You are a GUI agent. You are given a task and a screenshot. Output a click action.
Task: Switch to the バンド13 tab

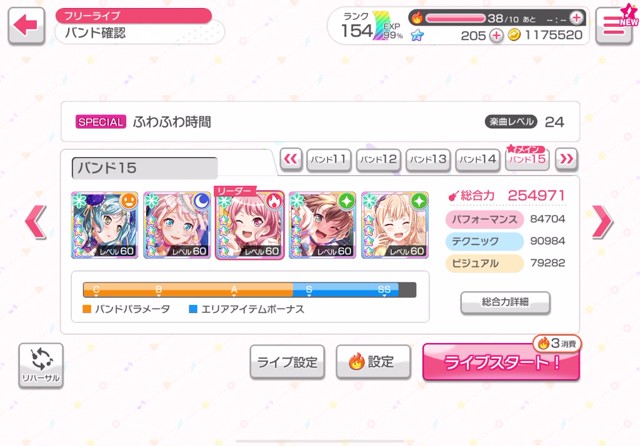[428, 159]
